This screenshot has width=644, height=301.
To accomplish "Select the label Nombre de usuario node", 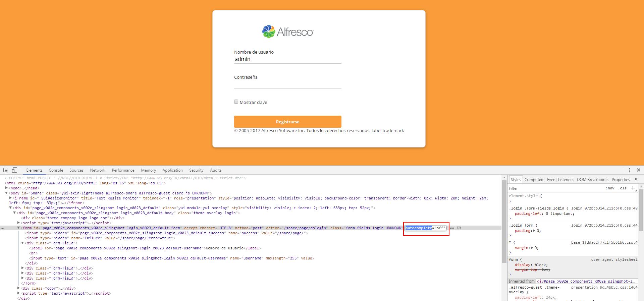I will point(145,248).
